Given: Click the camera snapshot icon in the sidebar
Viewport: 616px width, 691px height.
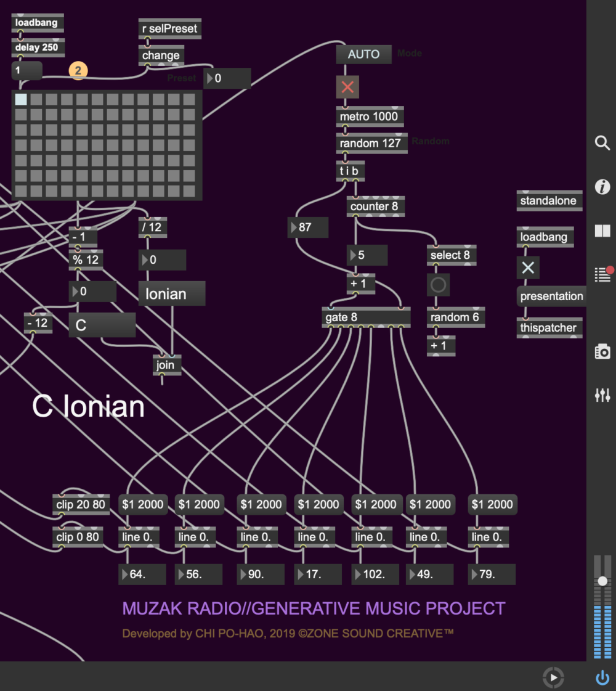Looking at the screenshot, I should click(602, 351).
